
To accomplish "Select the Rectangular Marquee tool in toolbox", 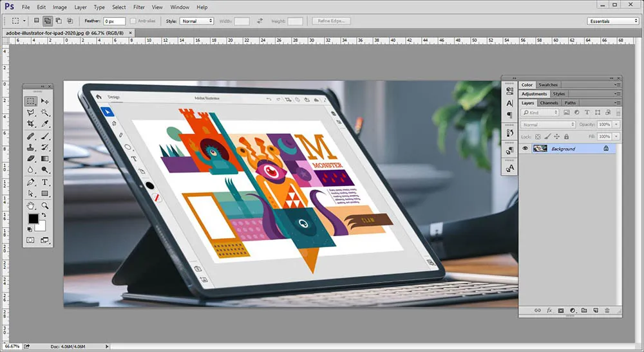I will [x=30, y=101].
